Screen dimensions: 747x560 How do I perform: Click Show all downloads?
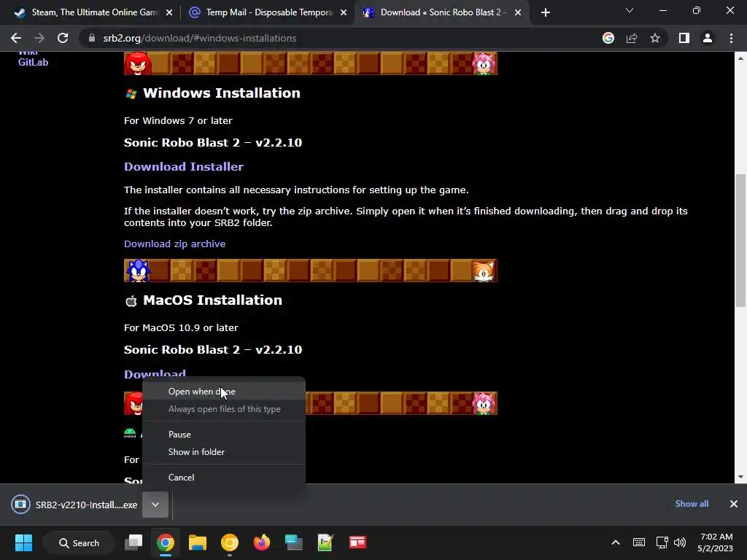click(692, 504)
